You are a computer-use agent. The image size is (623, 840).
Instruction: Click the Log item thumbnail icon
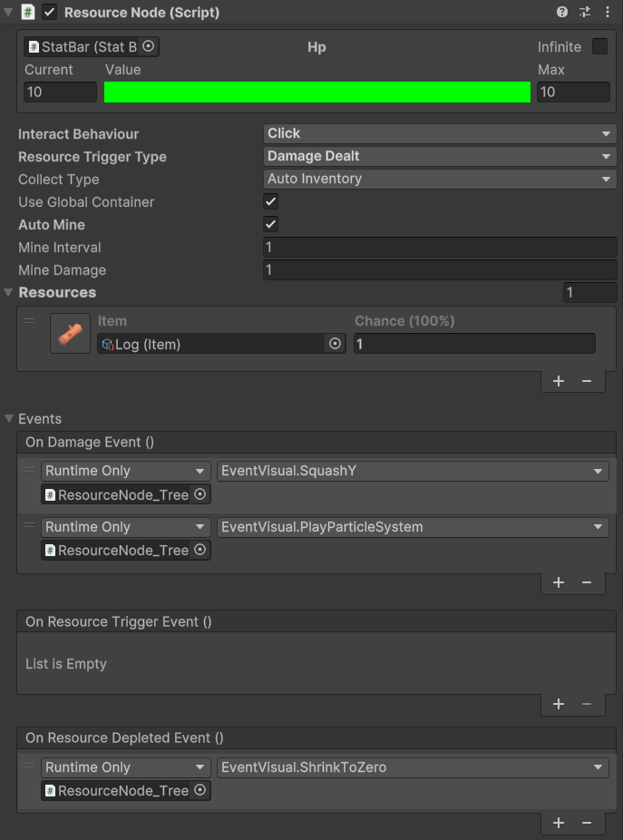70,333
